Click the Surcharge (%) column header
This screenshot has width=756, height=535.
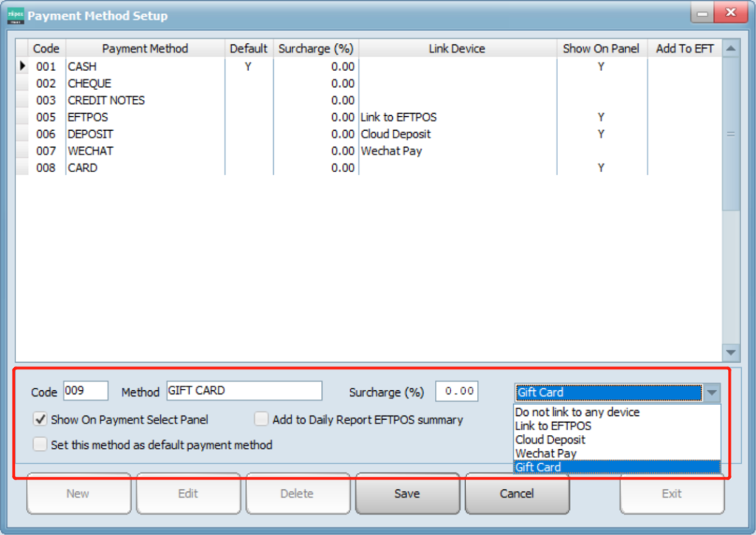tap(315, 49)
